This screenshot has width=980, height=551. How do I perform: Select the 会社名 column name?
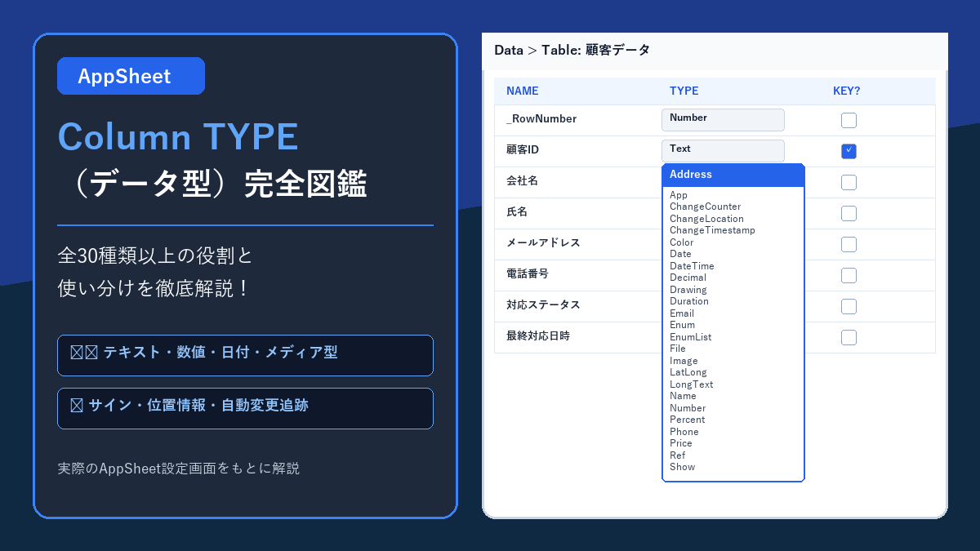coord(522,181)
